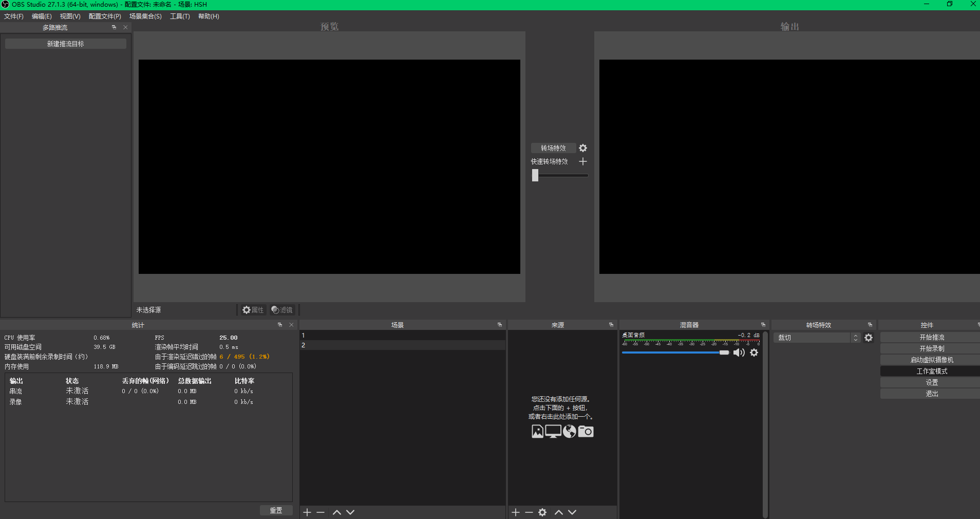Move scene up with arrow icon
980x519 pixels.
point(337,512)
